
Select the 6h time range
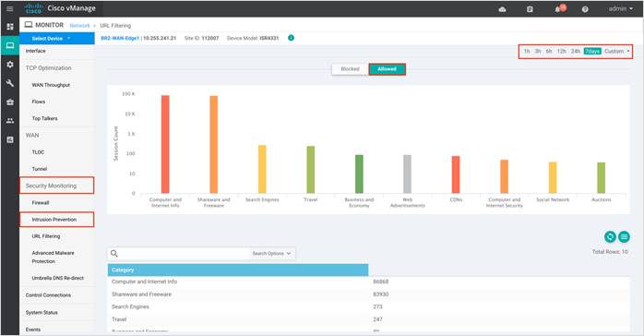[549, 52]
